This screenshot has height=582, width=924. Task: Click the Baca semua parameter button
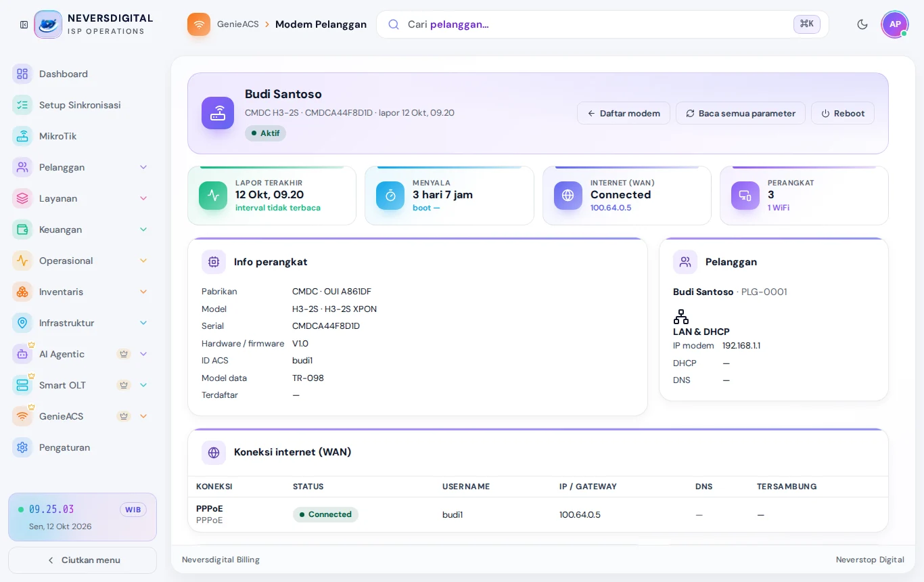[x=741, y=113]
